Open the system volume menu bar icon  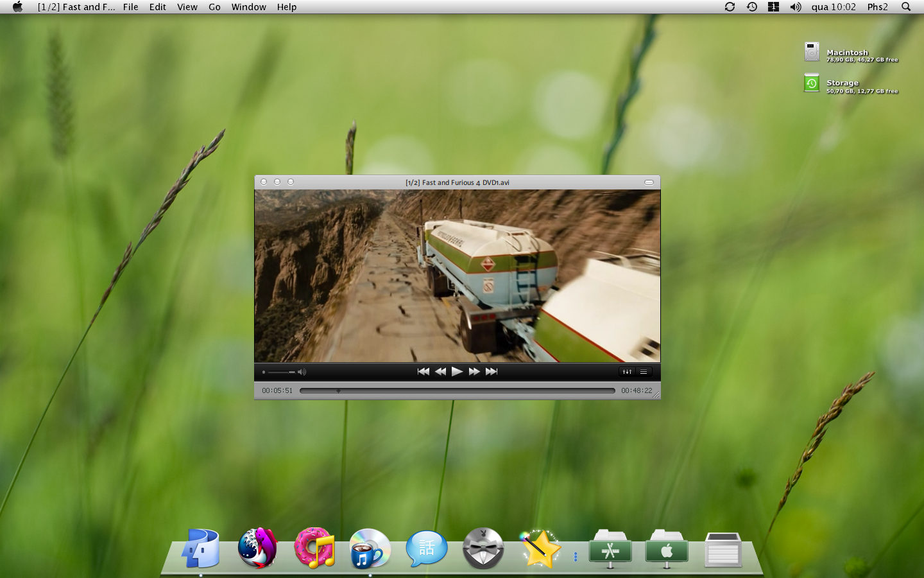click(796, 7)
